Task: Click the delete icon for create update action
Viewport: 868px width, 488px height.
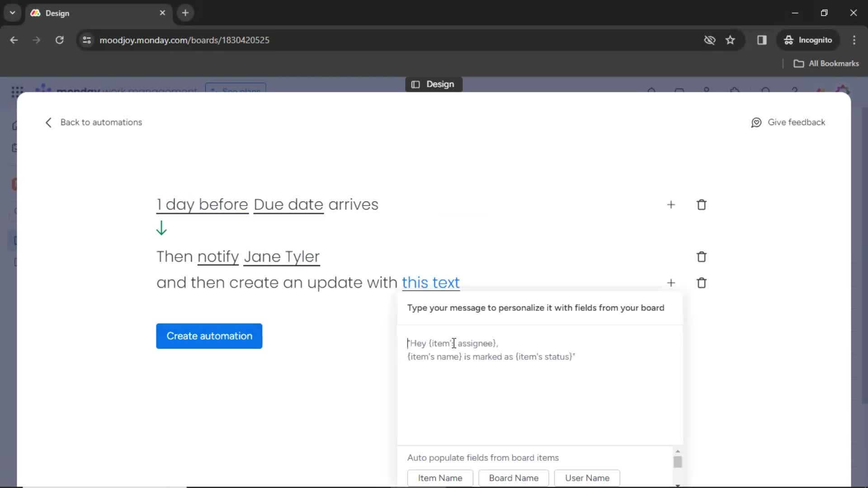Action: (x=702, y=282)
